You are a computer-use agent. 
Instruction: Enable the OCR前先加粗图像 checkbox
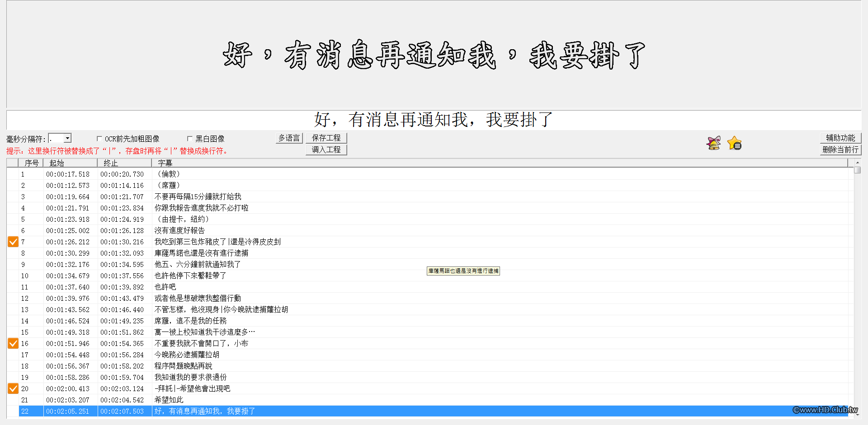point(99,139)
